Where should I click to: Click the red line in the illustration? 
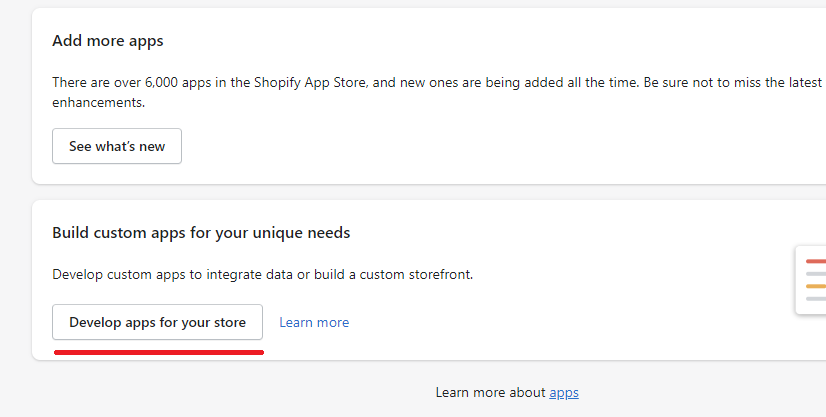(816, 261)
